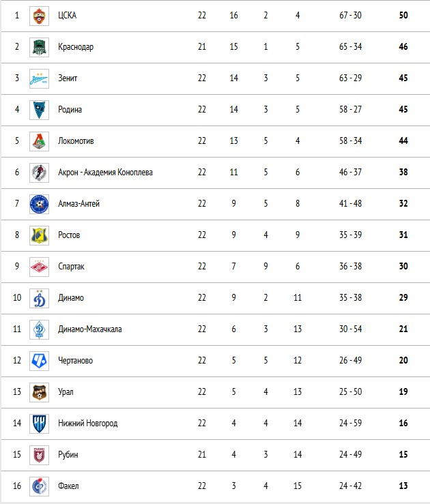Click the Ростов yellow crest icon
Image resolution: width=430 pixels, height=504 pixels.
(x=39, y=235)
